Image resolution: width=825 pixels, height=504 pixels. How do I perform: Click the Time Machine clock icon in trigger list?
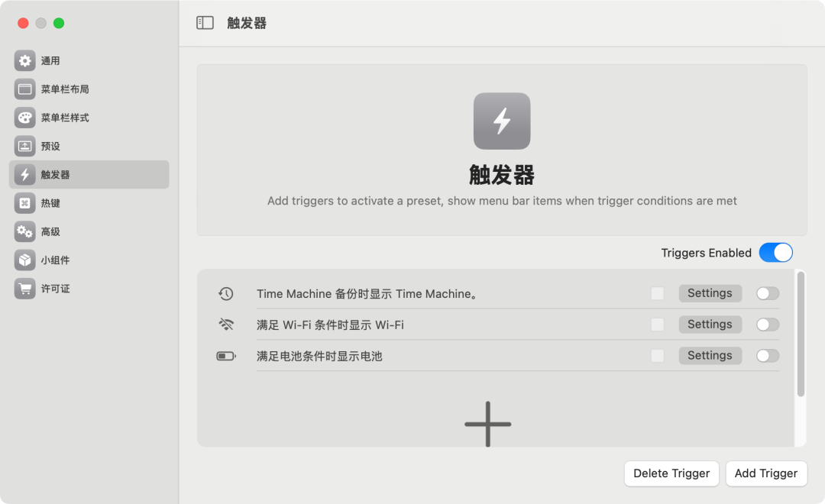(x=225, y=293)
